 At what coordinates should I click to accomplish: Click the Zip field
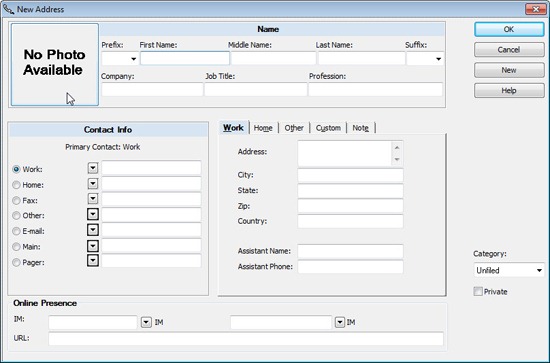coord(350,206)
